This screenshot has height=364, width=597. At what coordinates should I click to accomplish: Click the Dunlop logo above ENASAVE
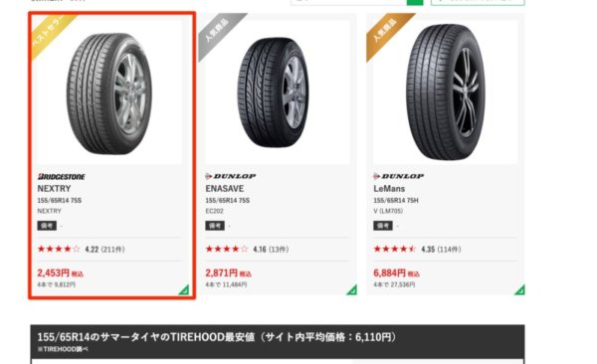point(231,176)
